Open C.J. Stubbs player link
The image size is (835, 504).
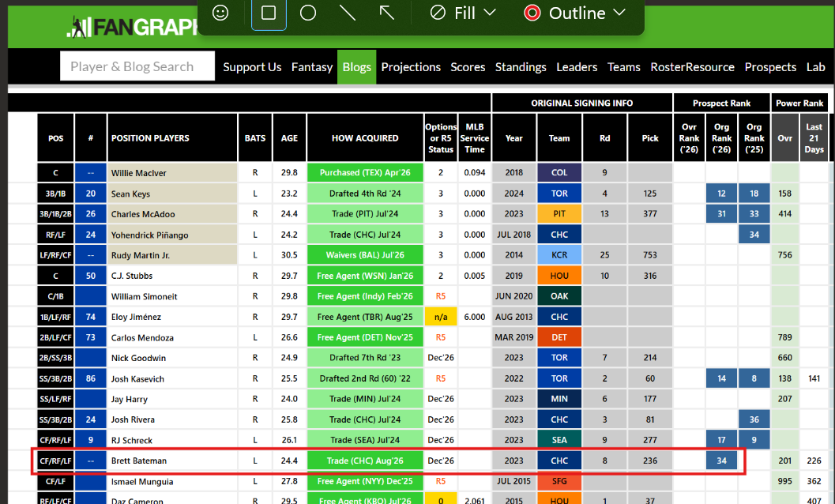coord(132,276)
